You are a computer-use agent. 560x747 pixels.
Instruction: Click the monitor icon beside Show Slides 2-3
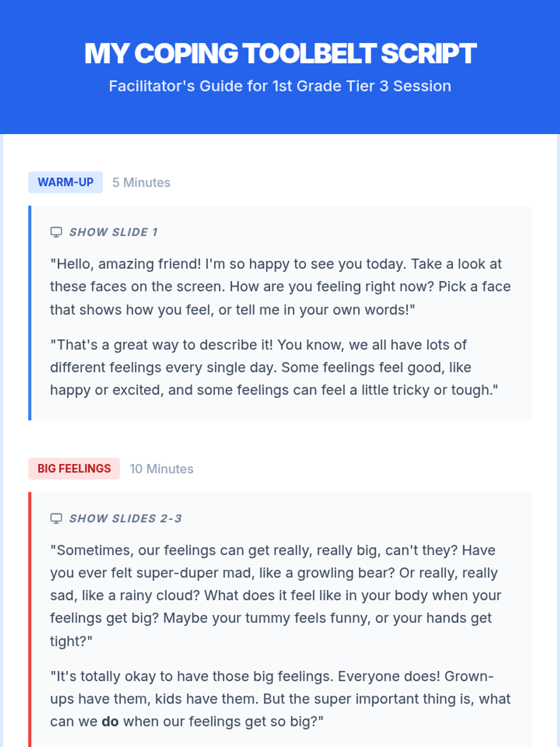coord(56,518)
